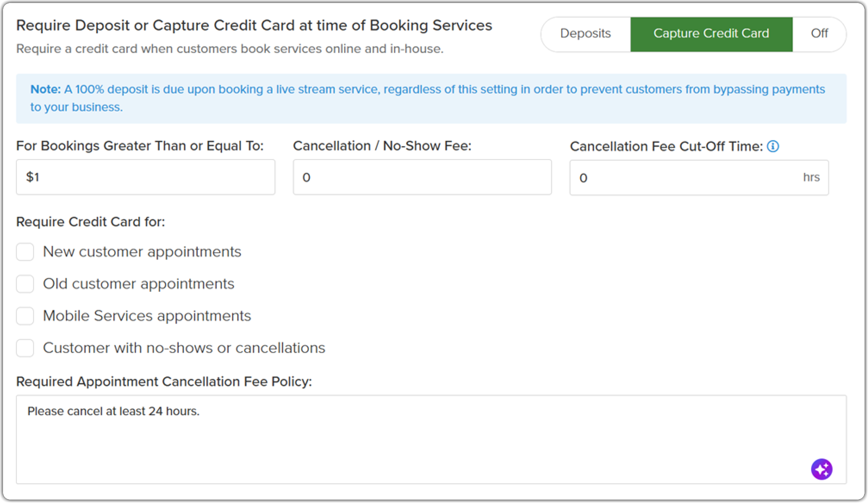This screenshot has height=503, width=868.
Task: Click the purple AI sparkle icon
Action: [x=821, y=469]
